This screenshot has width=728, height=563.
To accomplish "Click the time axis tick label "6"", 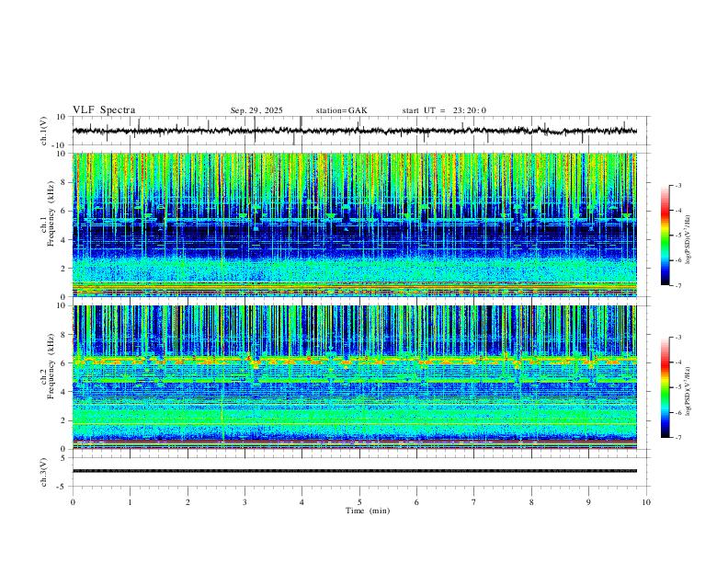I will coord(416,502).
